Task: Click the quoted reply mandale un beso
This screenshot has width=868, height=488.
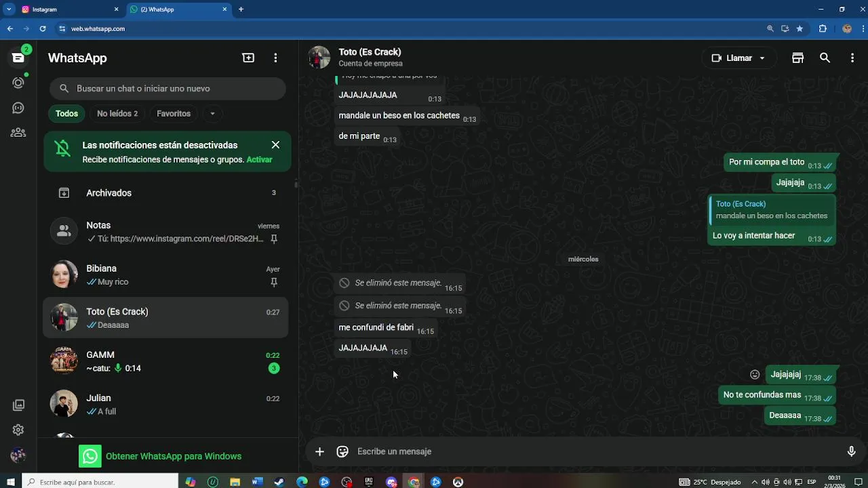Action: [x=772, y=210]
